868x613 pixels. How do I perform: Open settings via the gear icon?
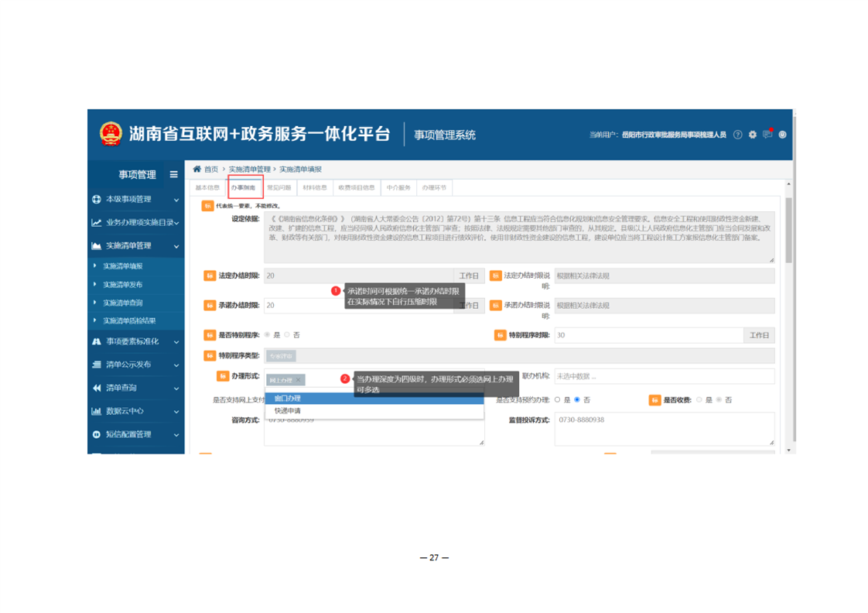(752, 135)
